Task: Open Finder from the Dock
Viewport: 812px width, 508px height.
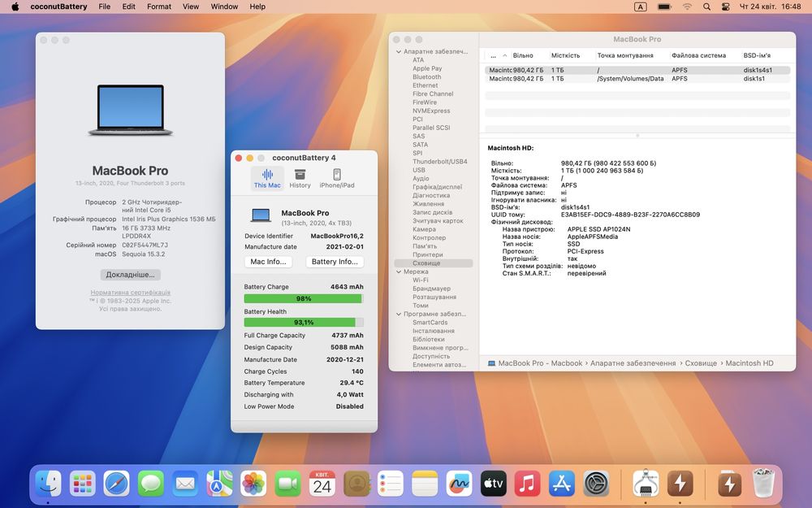Action: [49, 484]
